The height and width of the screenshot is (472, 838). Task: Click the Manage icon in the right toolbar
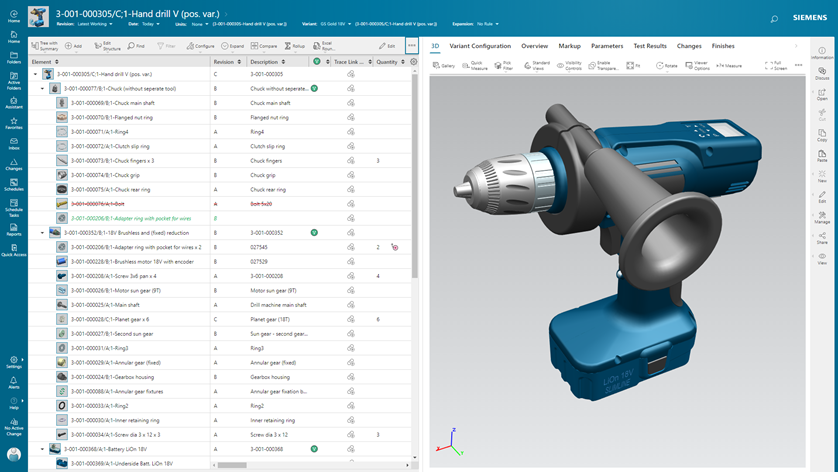click(822, 218)
